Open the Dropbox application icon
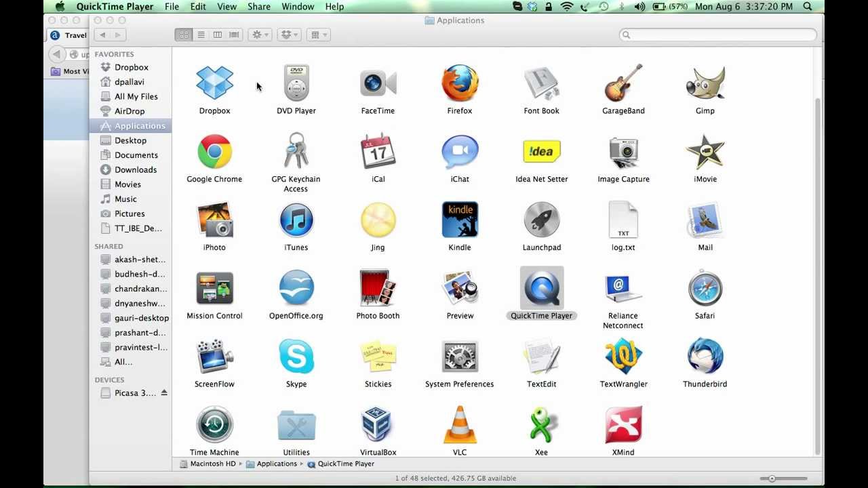 214,83
